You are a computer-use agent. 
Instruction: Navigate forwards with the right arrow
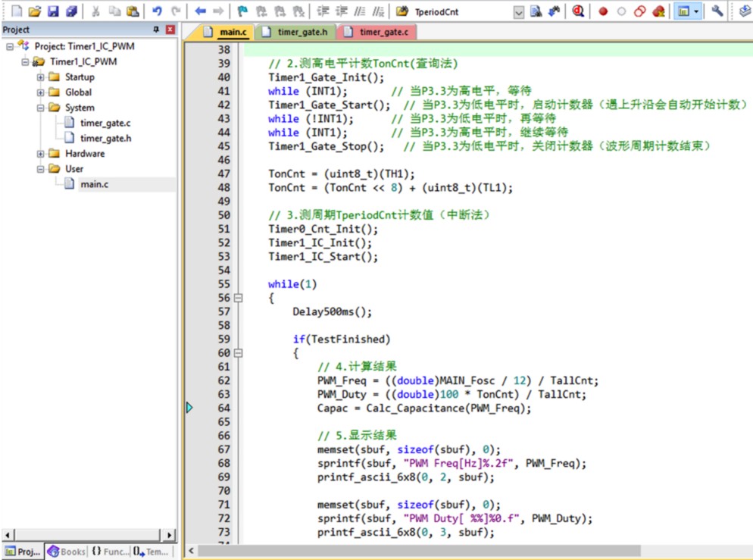pos(218,11)
